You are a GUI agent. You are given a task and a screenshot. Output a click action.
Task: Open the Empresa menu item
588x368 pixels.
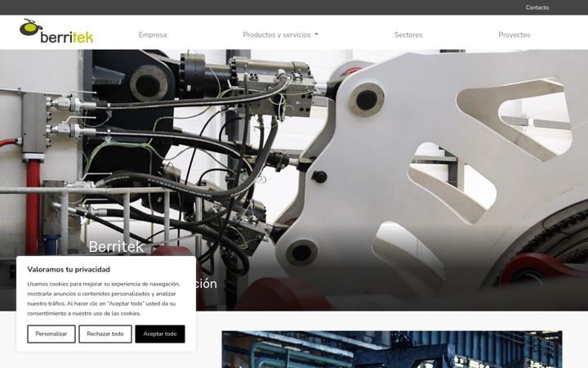tap(153, 34)
